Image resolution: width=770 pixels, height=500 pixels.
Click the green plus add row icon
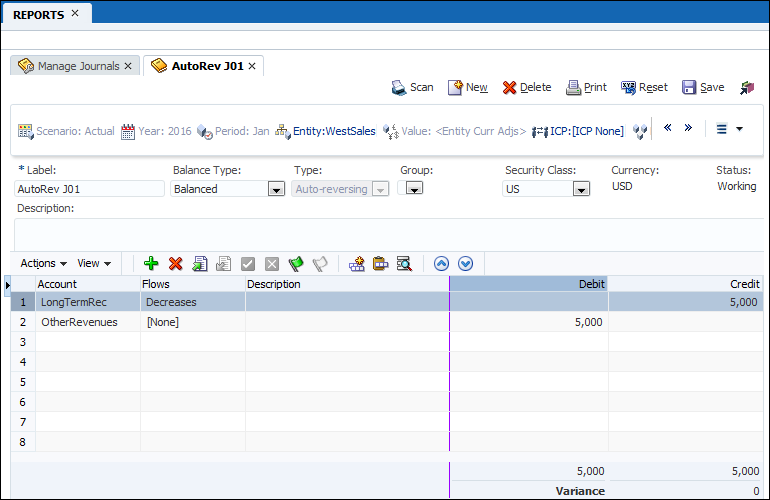151,264
